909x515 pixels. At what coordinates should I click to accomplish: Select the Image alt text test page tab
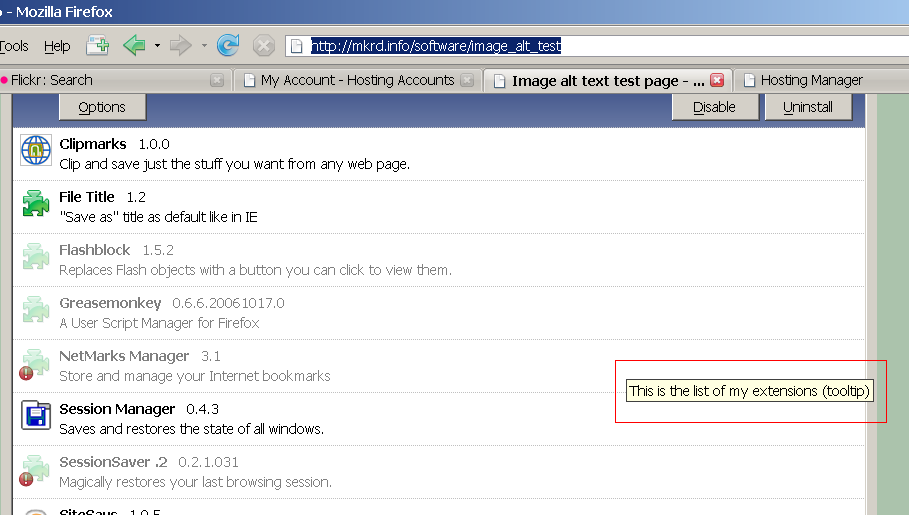point(608,80)
